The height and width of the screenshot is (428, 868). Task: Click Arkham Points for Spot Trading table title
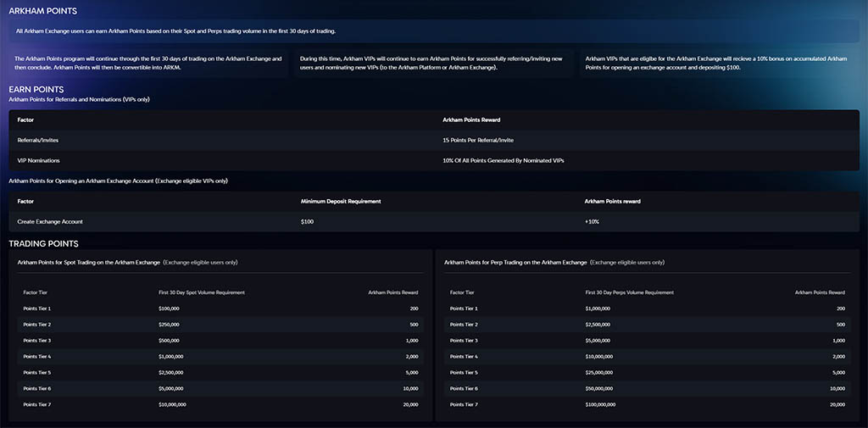tap(88, 263)
